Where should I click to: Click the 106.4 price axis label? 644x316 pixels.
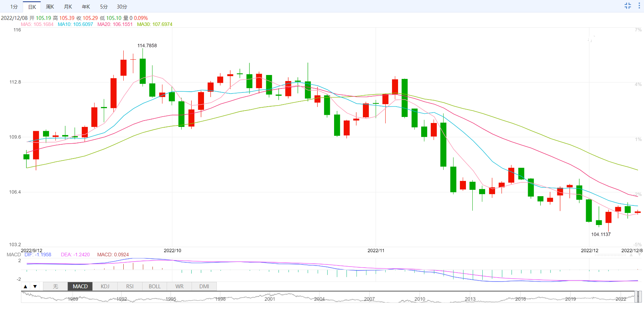coord(15,192)
